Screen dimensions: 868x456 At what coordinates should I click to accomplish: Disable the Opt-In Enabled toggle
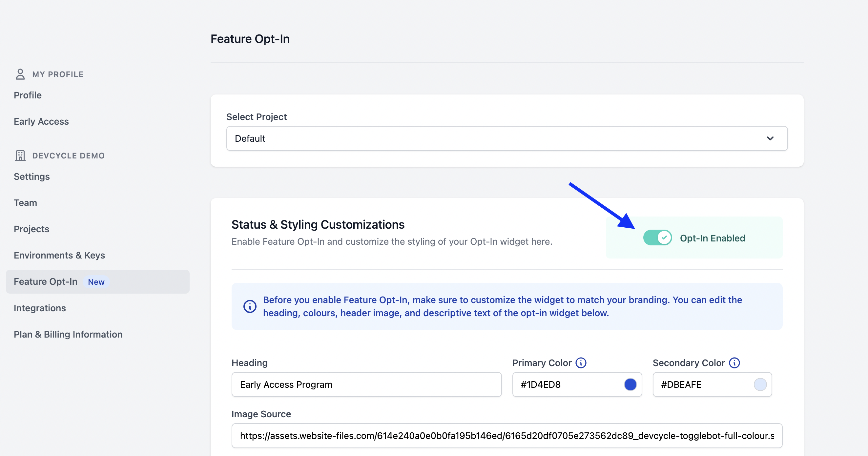pyautogui.click(x=657, y=238)
